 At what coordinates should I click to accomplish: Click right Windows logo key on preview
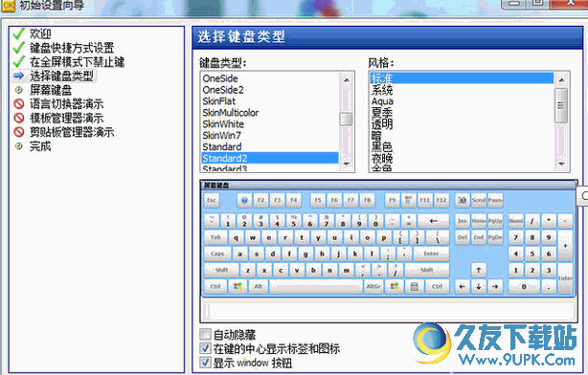pos(395,287)
